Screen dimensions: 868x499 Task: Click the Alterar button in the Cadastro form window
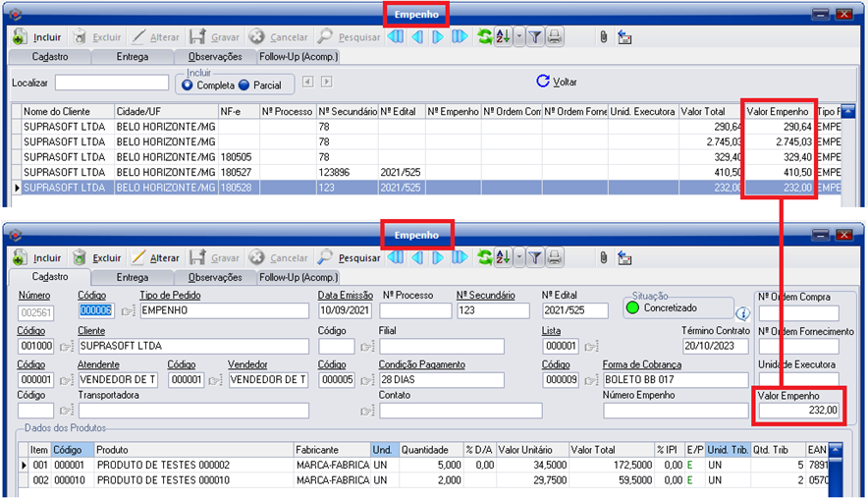click(155, 257)
